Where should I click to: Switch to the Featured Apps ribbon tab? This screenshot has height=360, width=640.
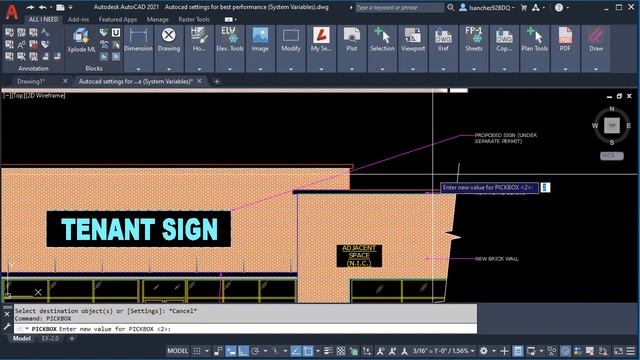coord(118,19)
